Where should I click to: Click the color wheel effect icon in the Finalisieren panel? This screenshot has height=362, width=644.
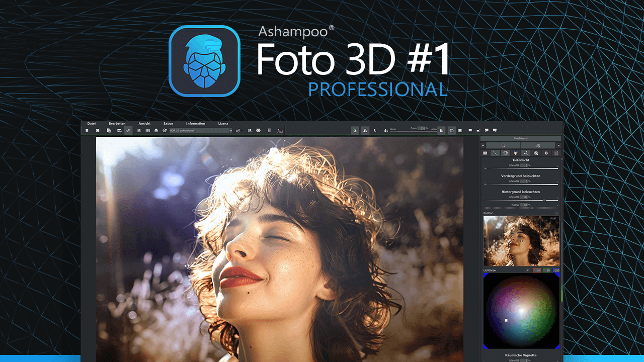[506, 153]
